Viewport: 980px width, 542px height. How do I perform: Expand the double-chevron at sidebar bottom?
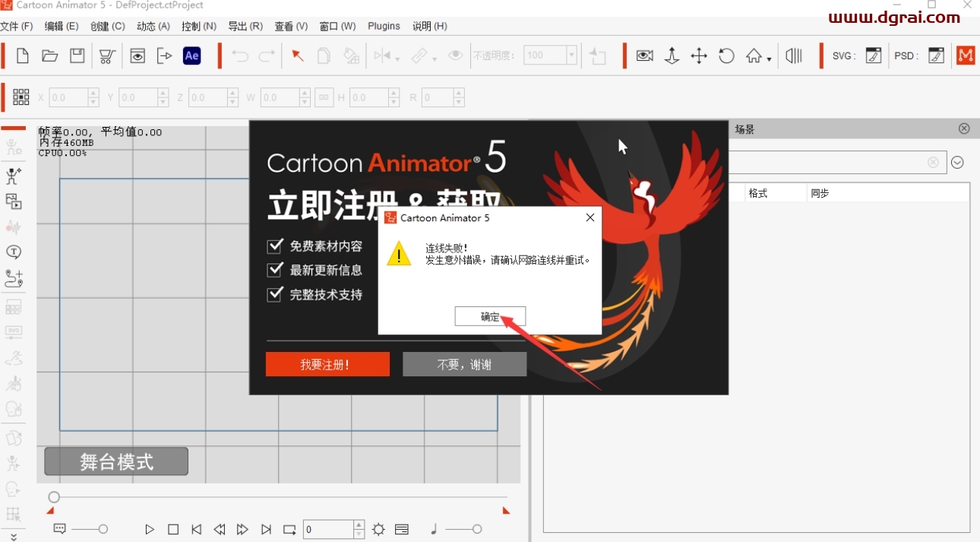point(13,536)
